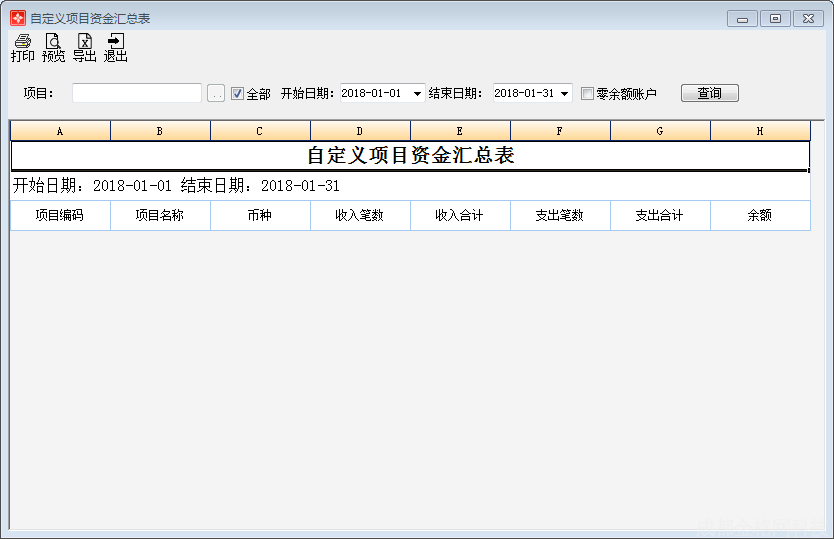Click the project browse ellipsis button
834x539 pixels.
(x=216, y=94)
